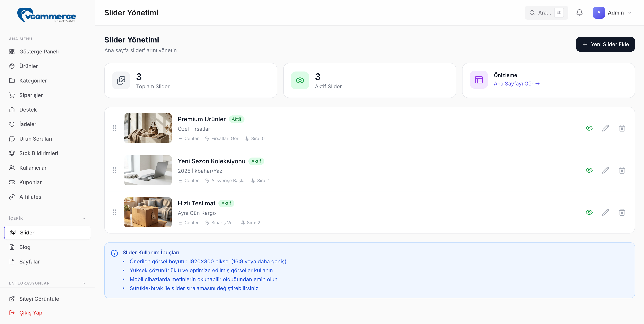Click trash icon for Premium Ürünler slider
The height and width of the screenshot is (324, 644).
622,128
